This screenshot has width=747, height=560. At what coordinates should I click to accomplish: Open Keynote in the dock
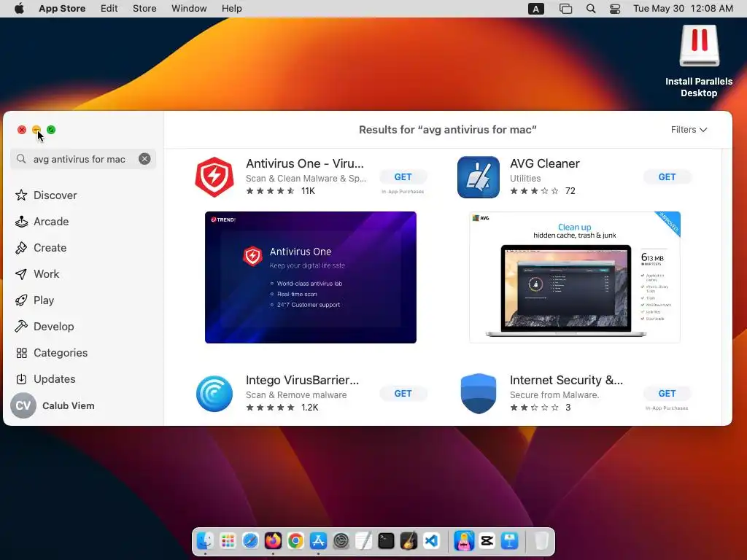509,541
